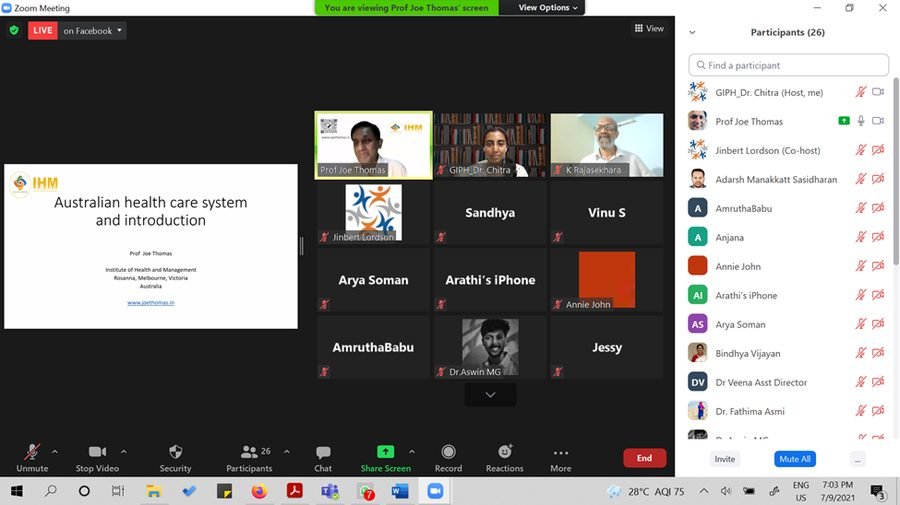Image resolution: width=900 pixels, height=505 pixels.
Task: Click in Find a participant search field
Action: point(789,65)
